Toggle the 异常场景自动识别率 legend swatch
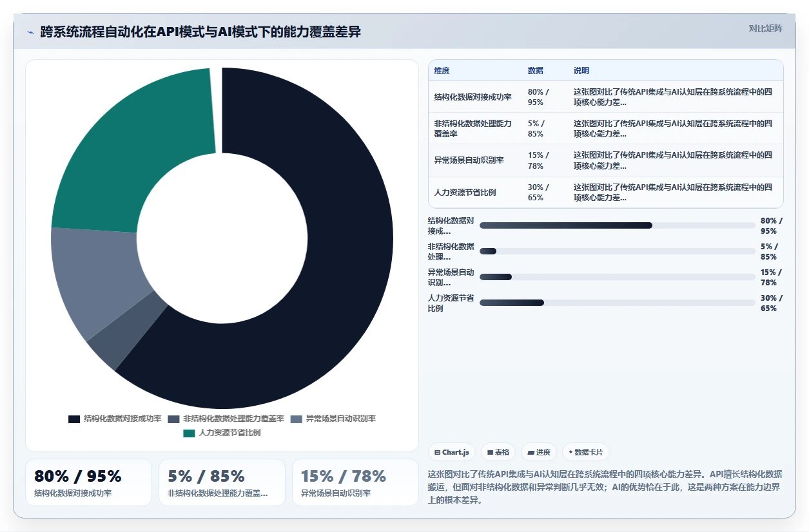The image size is (809, 532). point(296,419)
